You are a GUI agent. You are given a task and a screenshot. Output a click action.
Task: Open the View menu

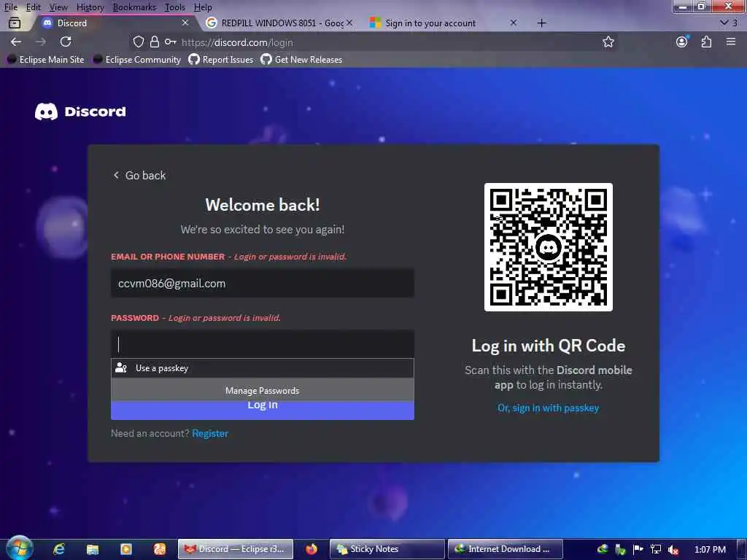coord(58,7)
